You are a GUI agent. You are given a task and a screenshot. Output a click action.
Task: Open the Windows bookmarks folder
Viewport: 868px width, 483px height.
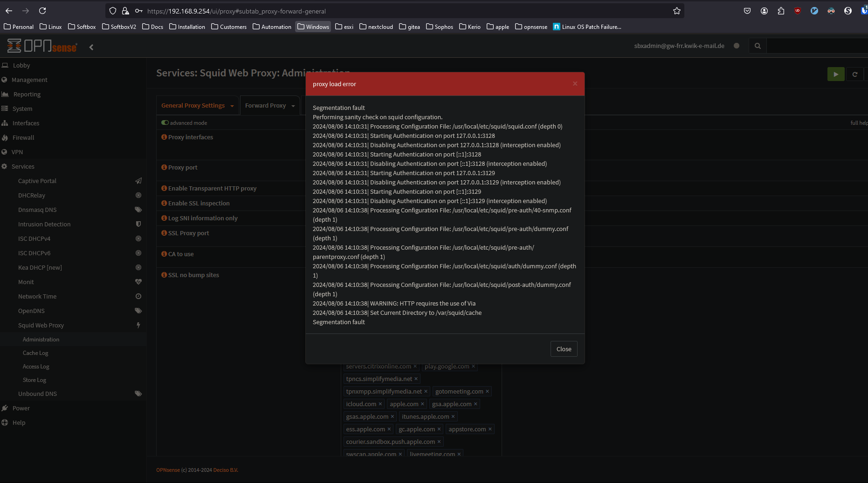click(x=313, y=27)
